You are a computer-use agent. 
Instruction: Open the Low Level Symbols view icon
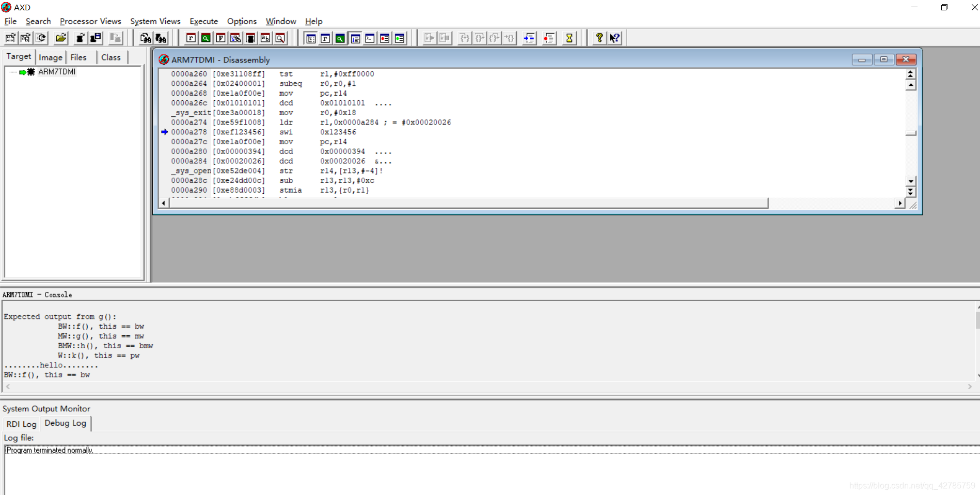tap(265, 38)
